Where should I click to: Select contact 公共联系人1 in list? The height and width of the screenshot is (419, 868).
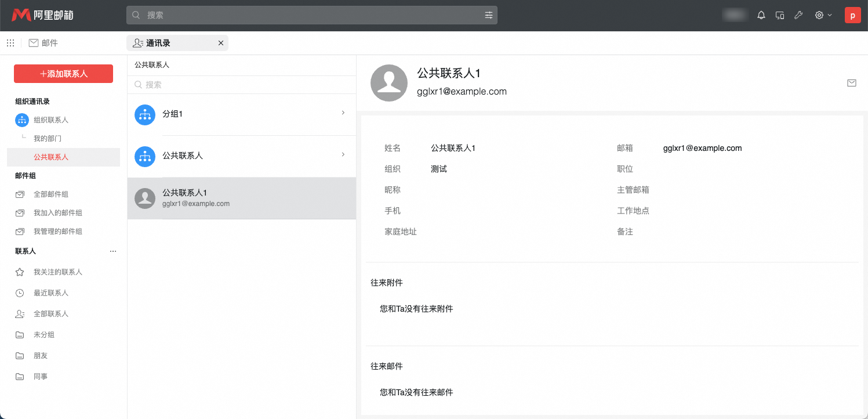(x=241, y=198)
